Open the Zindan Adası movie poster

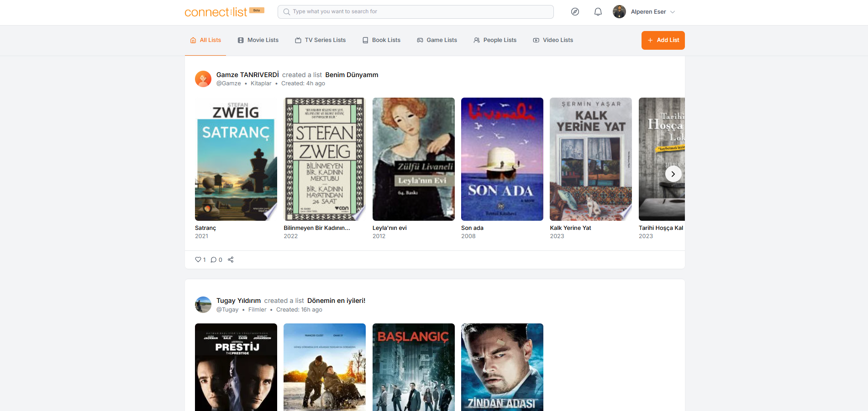pos(502,367)
